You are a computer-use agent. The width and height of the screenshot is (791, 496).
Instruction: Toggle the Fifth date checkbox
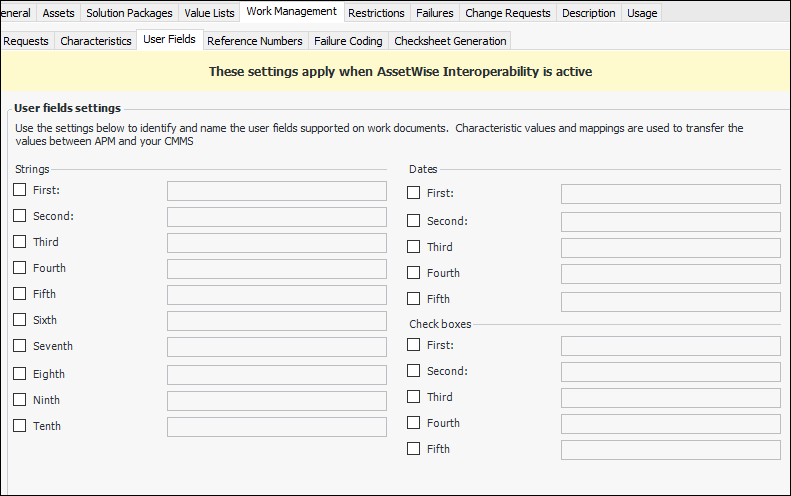pos(414,299)
